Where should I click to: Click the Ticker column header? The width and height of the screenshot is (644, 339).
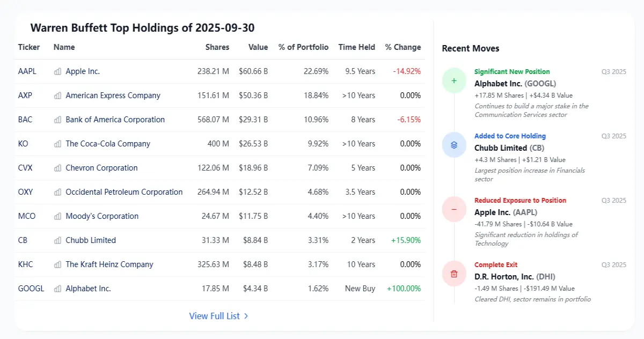(x=29, y=47)
